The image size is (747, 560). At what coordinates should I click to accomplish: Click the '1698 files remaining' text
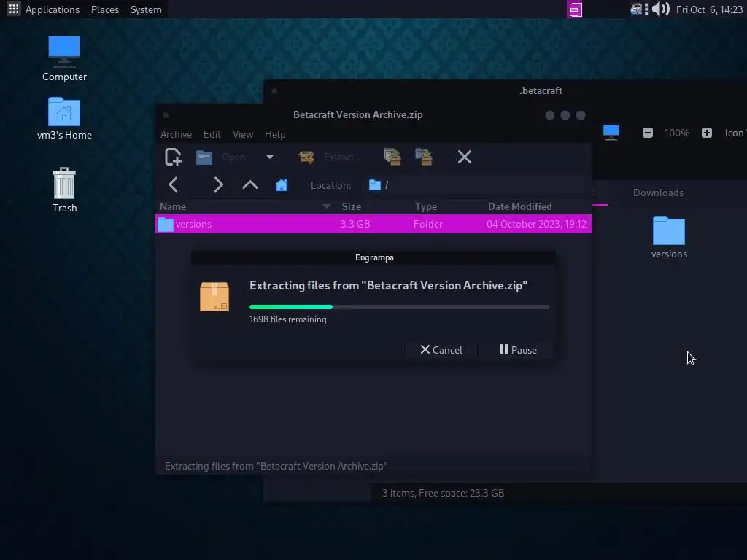pyautogui.click(x=287, y=319)
